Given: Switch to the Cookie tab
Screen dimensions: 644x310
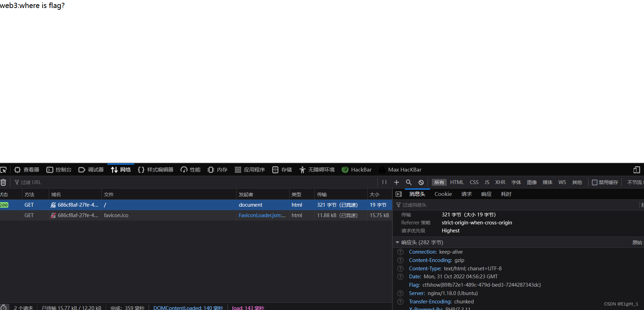Looking at the screenshot, I should pos(443,194).
